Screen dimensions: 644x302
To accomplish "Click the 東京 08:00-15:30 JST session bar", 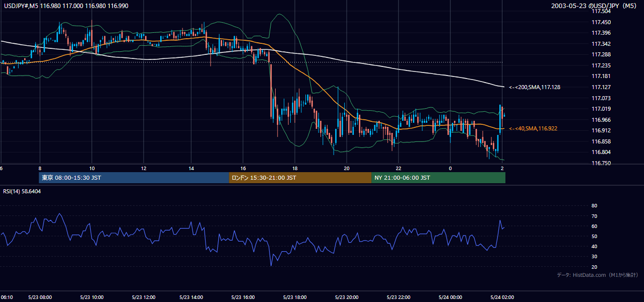I will (134, 178).
